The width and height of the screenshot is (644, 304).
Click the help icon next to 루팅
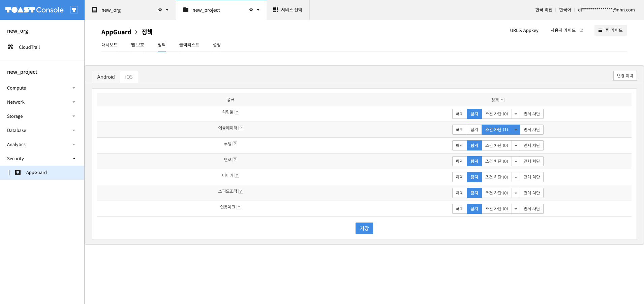[235, 144]
